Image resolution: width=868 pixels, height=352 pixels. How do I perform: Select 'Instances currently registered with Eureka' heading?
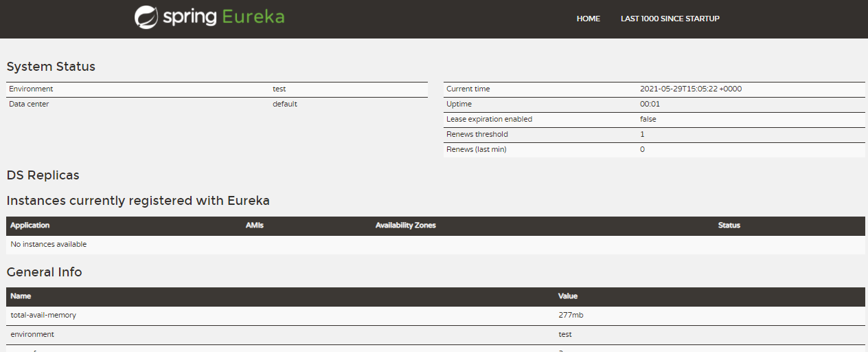(138, 201)
